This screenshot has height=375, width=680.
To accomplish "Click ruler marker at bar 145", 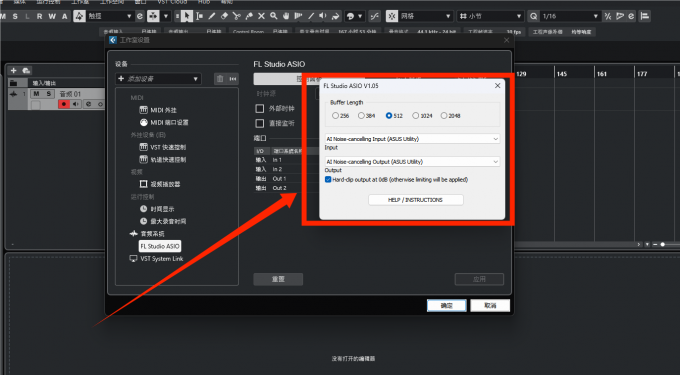I will (562, 74).
